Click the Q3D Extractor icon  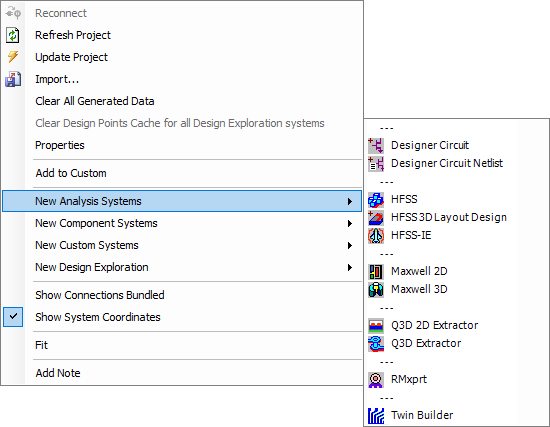[376, 343]
